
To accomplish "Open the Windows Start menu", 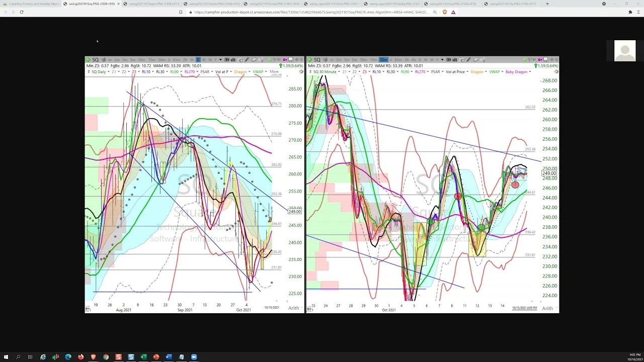I will [6, 357].
